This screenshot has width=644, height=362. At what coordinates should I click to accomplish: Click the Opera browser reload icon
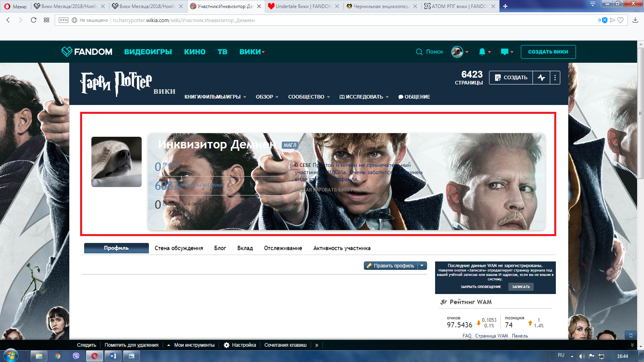[x=33, y=20]
